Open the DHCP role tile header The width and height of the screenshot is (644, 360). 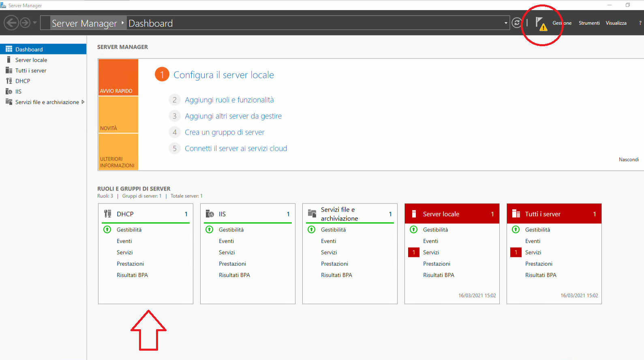[146, 214]
